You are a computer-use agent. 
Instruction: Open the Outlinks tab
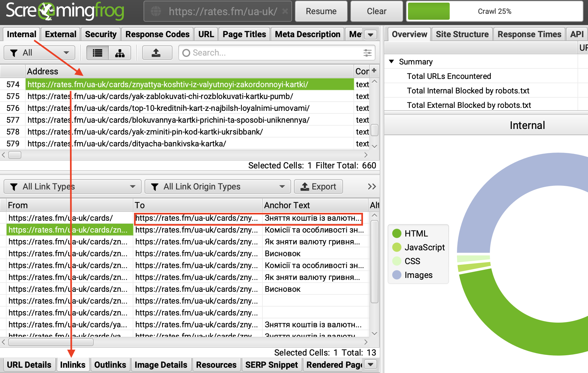click(110, 365)
